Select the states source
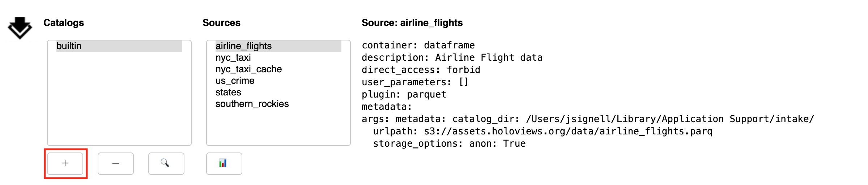Screen dimensions: 868x185 (x=228, y=92)
